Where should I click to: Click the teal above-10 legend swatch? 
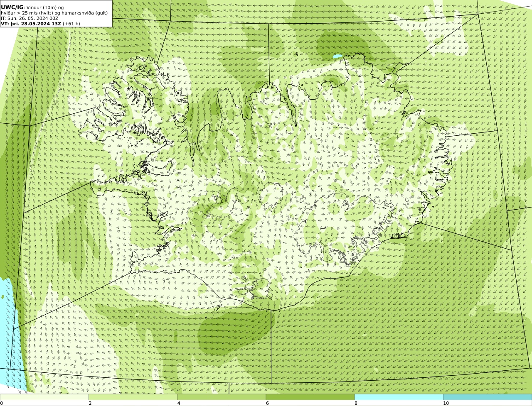488,397
